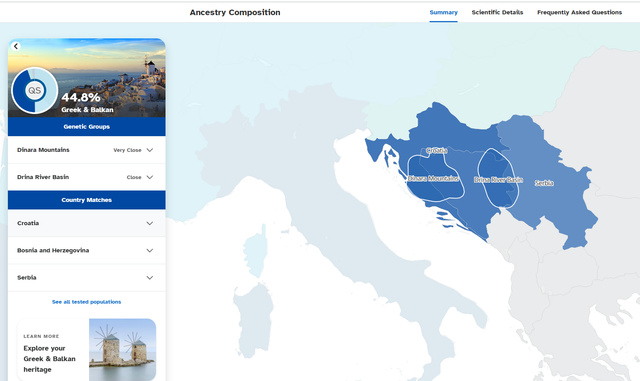Select the Country Matches header bar
Viewport: 640px width, 381px height.
(87, 200)
